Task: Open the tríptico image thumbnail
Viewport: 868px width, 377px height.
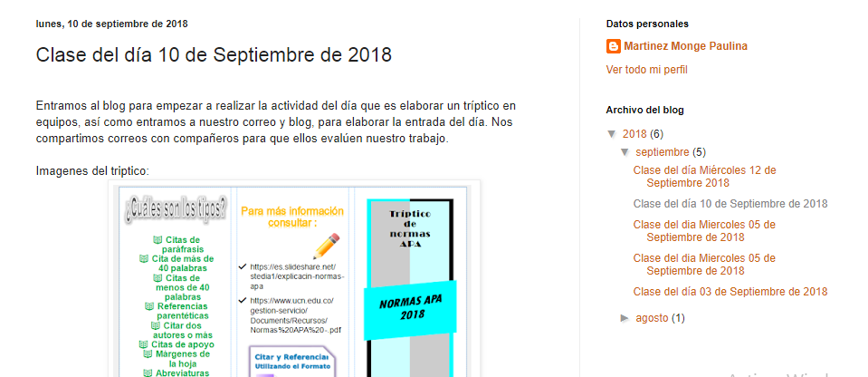Action: [294, 279]
